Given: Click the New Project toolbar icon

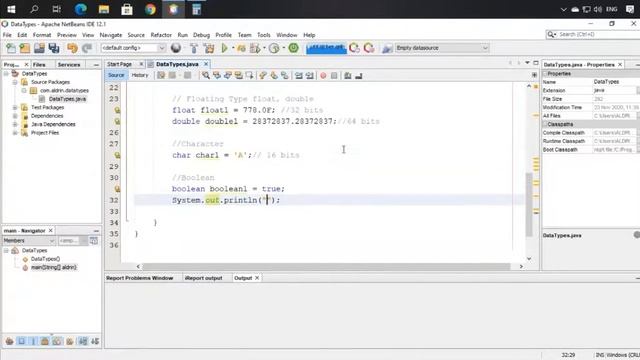Looking at the screenshot, I should pos(25,48).
